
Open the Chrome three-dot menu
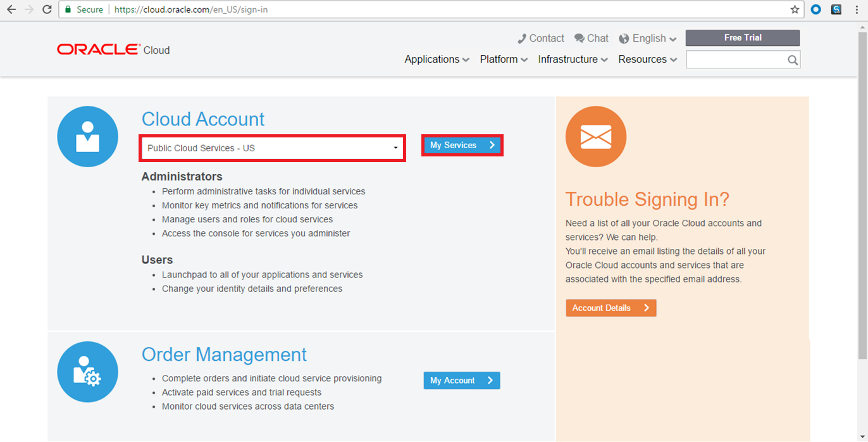pyautogui.click(x=855, y=9)
